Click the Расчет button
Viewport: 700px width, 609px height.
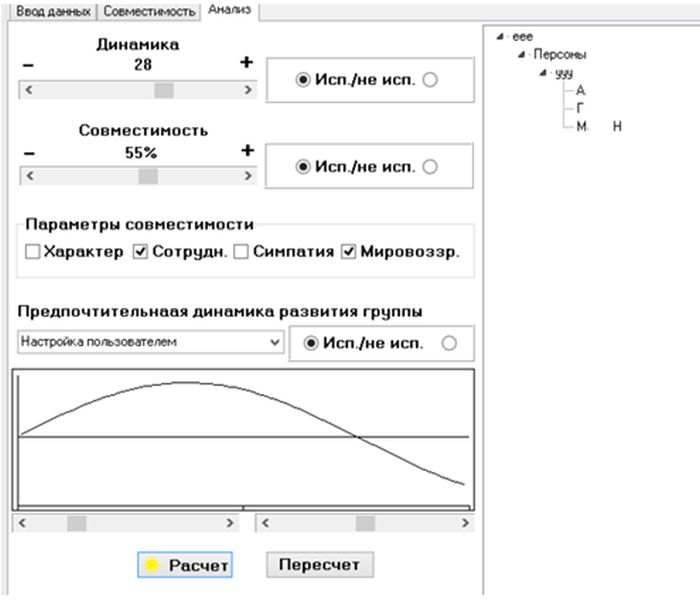(185, 565)
